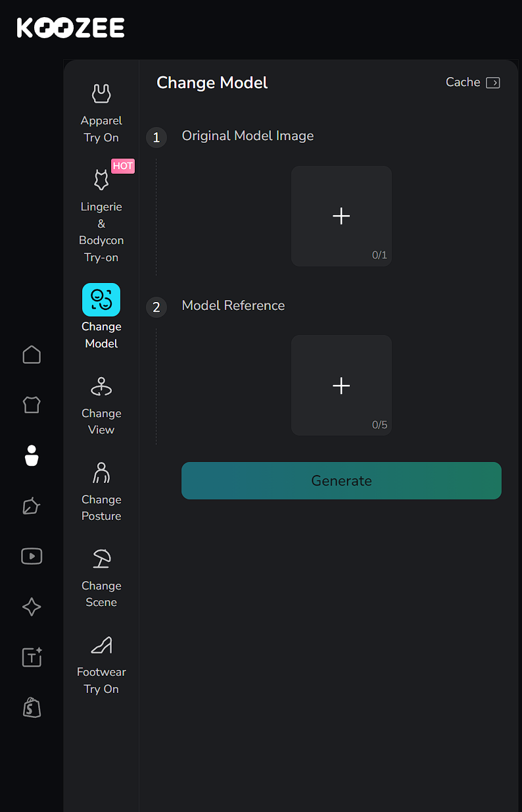The image size is (522, 812).
Task: Click the KOOZEE logo
Action: (x=70, y=28)
